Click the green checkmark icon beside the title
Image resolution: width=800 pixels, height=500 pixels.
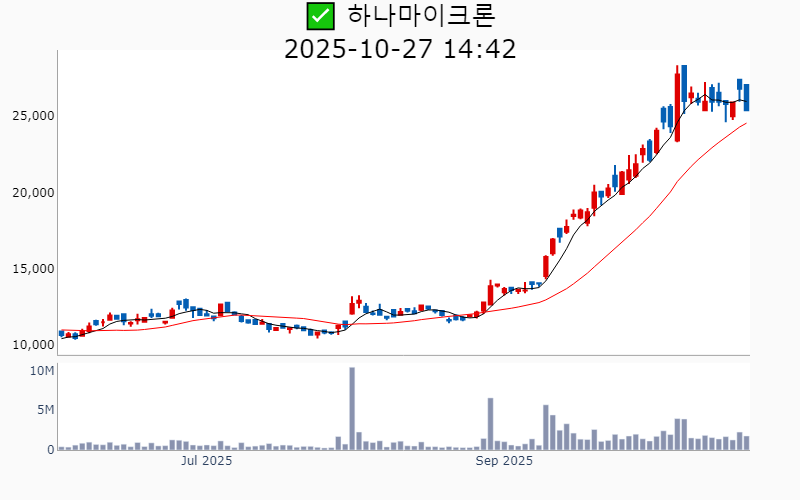click(x=319, y=16)
